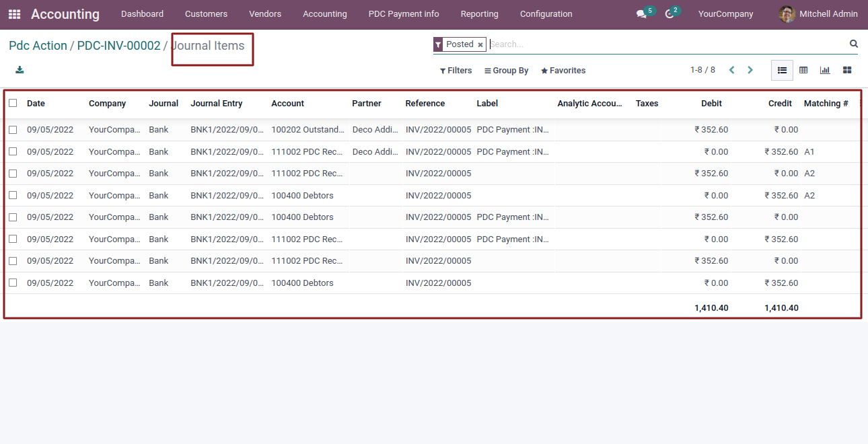868x444 pixels.
Task: Open the apps grid menu icon
Action: coord(14,14)
